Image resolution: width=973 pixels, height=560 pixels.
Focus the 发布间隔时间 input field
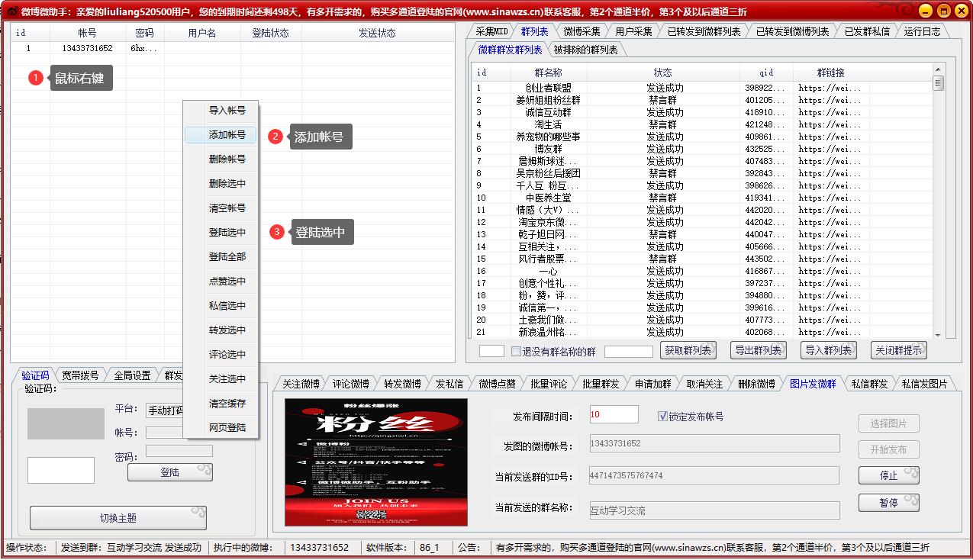point(614,414)
